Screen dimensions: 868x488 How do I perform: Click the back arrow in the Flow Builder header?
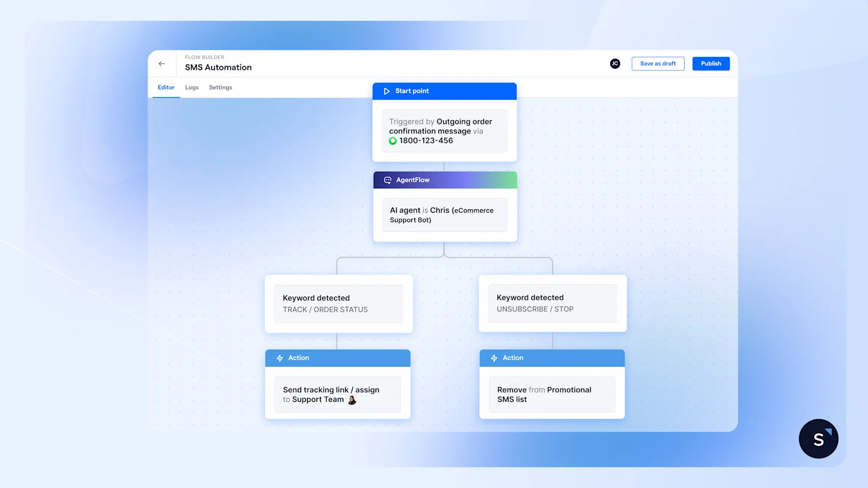(x=162, y=63)
